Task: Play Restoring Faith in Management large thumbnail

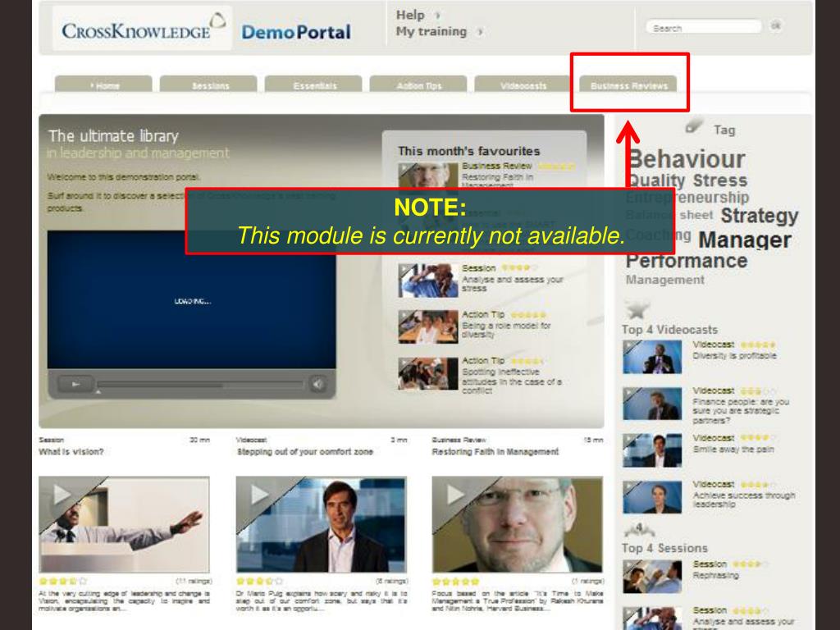Action: tap(517, 524)
